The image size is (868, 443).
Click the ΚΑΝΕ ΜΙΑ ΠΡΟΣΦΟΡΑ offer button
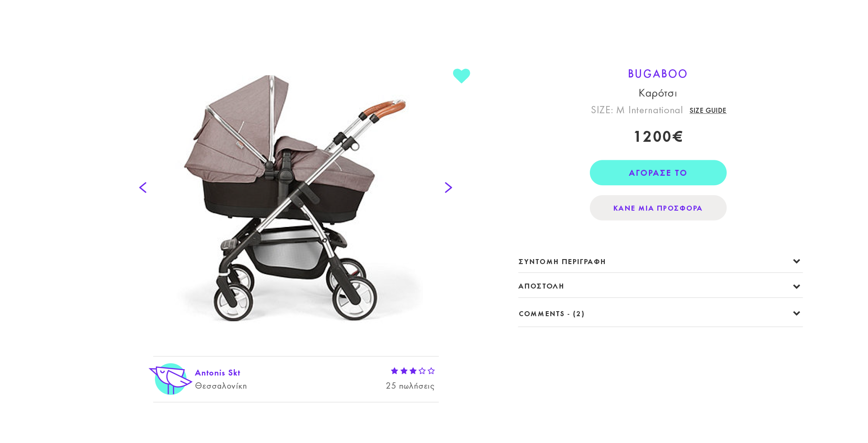tap(657, 207)
